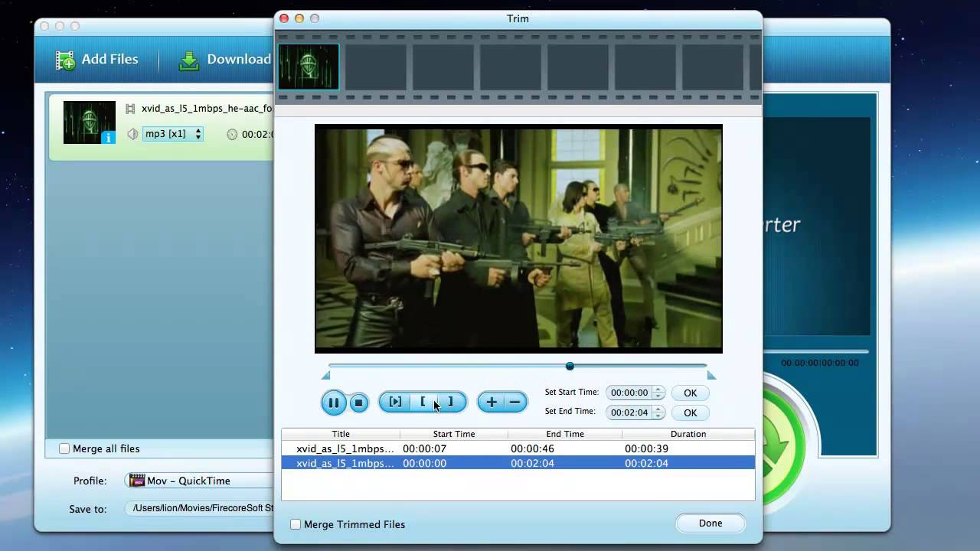
Task: Click the playhead knob on seek bar
Action: coord(570,366)
